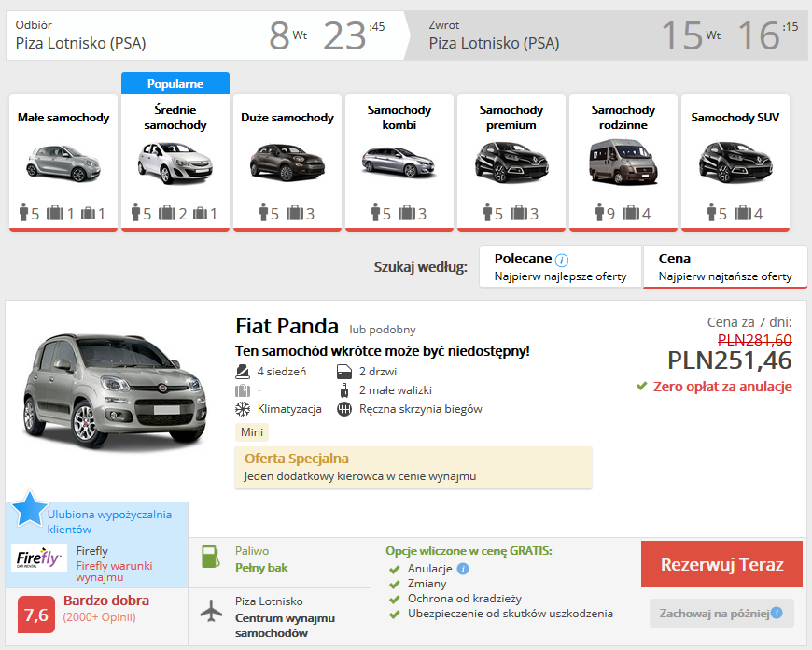
Task: Select the Średnie samochody category card
Action: click(175, 162)
